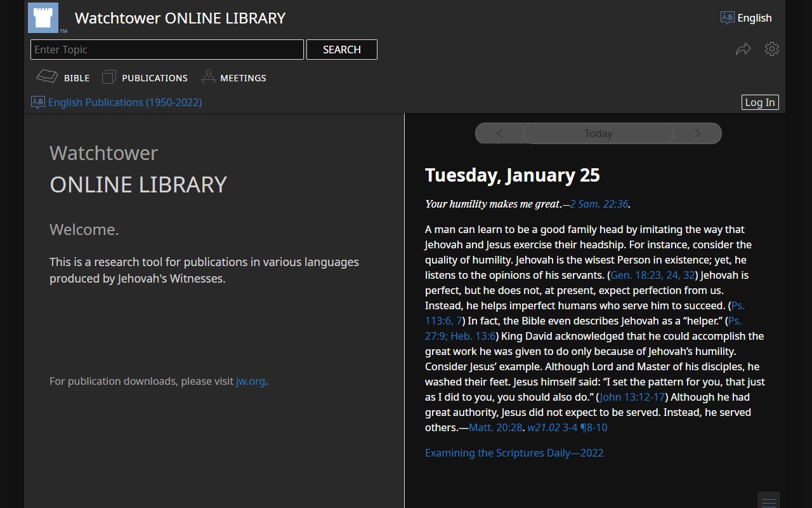Select the Welcome. heading text

pos(84,229)
